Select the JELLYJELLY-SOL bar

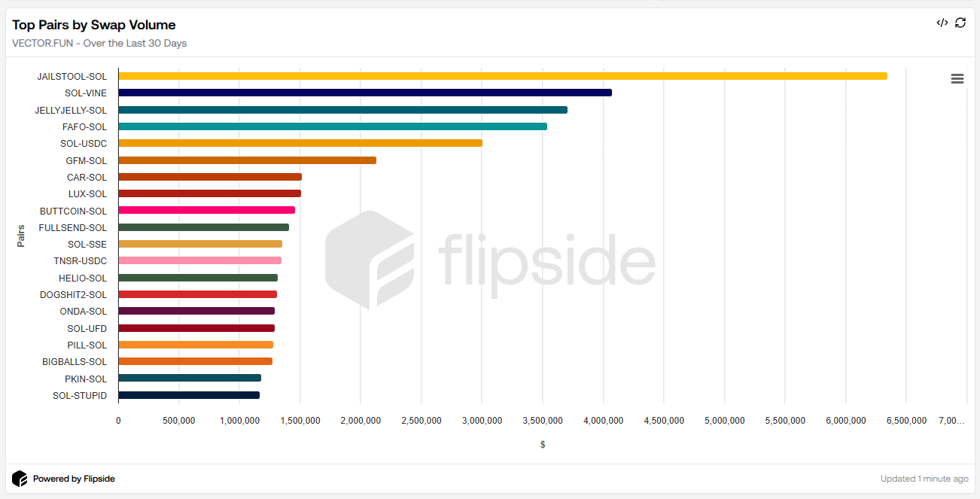(x=342, y=110)
